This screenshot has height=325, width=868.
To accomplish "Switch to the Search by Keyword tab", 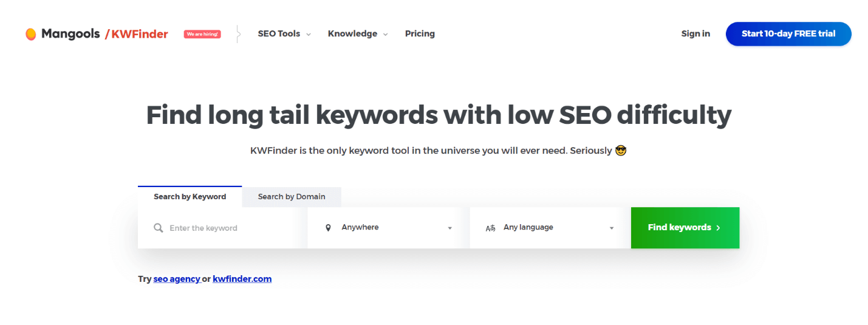I will (x=190, y=197).
